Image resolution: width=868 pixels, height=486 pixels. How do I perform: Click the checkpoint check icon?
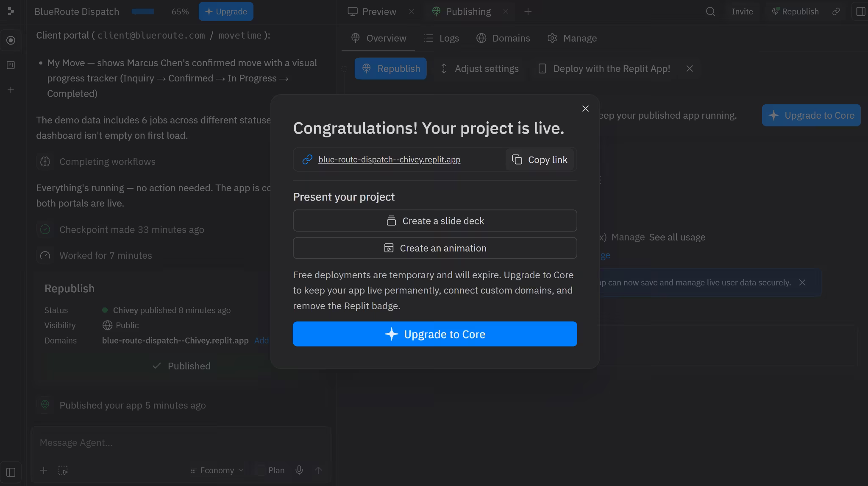(x=45, y=229)
